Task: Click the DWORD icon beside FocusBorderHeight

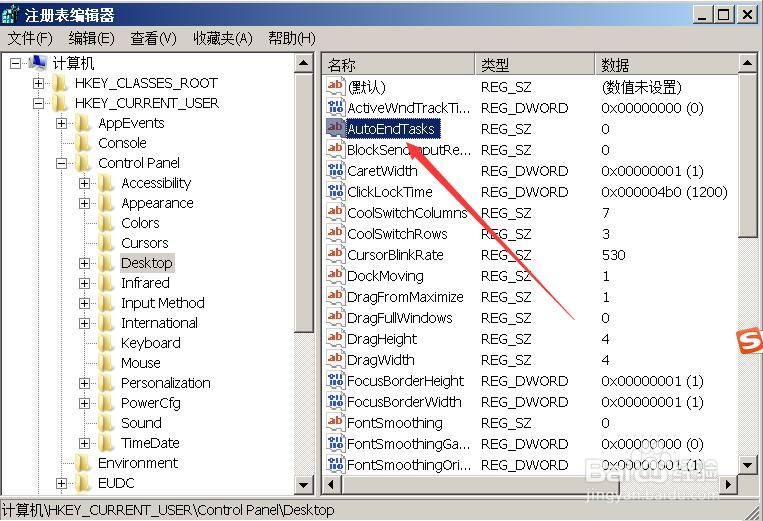Action: [x=335, y=380]
